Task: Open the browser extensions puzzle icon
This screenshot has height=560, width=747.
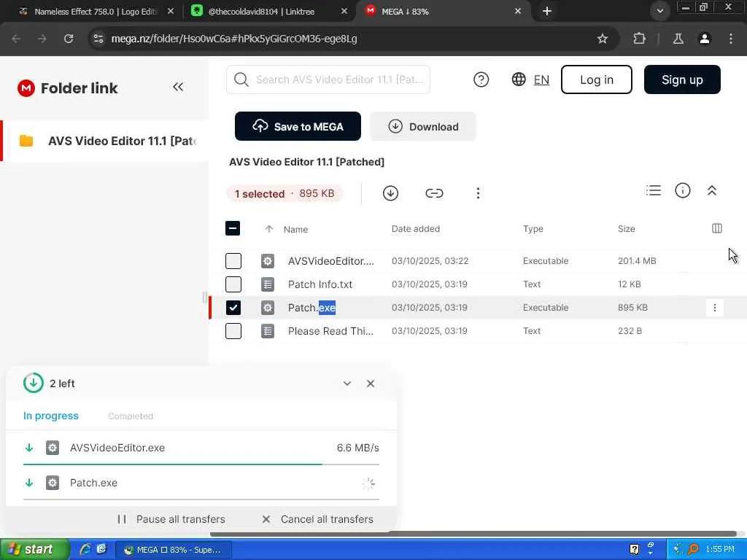Action: tap(639, 39)
